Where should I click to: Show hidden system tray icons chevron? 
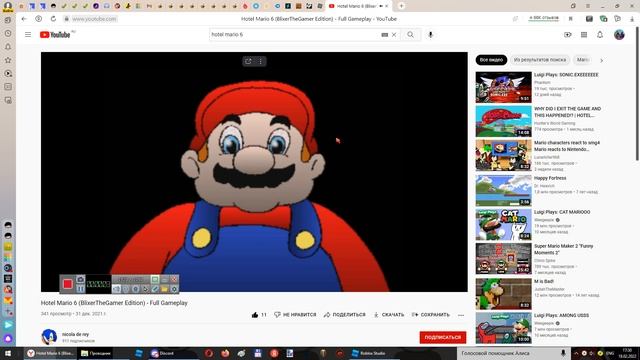(x=576, y=353)
